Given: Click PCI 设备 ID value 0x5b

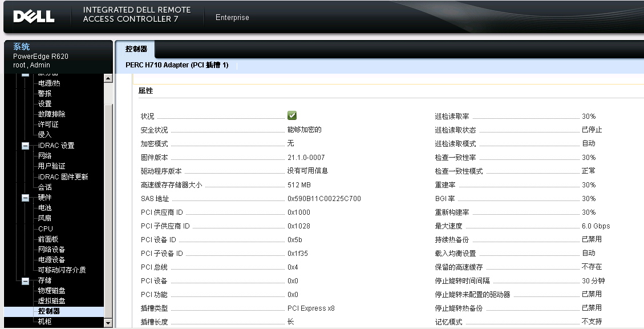Looking at the screenshot, I should [x=295, y=240].
